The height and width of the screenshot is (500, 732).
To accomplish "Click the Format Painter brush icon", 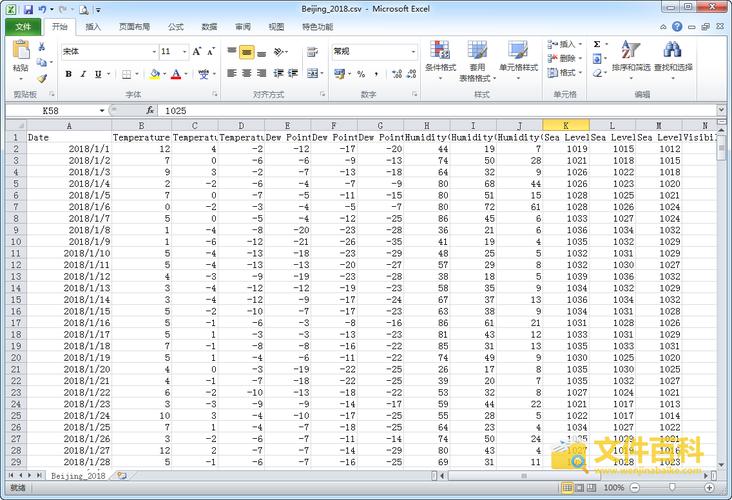I will [x=42, y=78].
